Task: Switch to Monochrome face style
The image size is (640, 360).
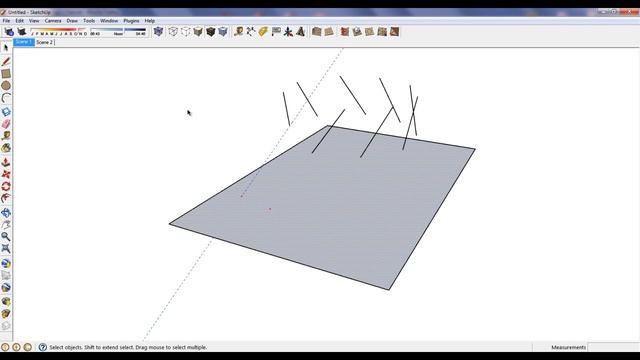Action: pos(223,31)
